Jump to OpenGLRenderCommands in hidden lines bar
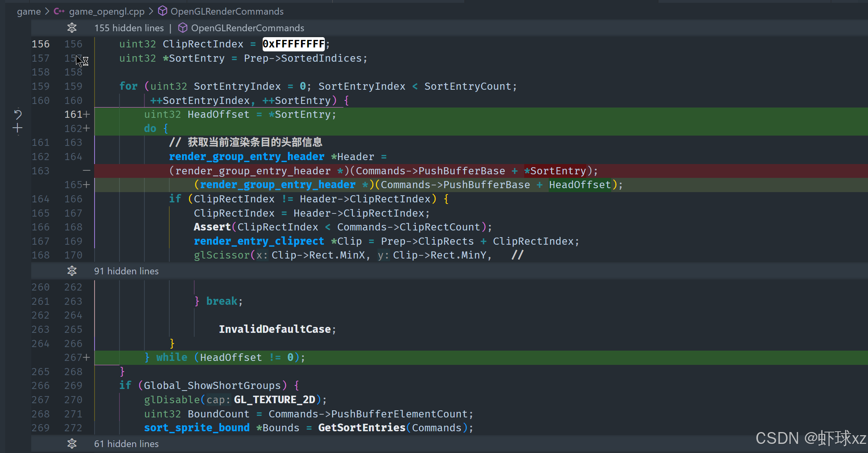 point(247,28)
